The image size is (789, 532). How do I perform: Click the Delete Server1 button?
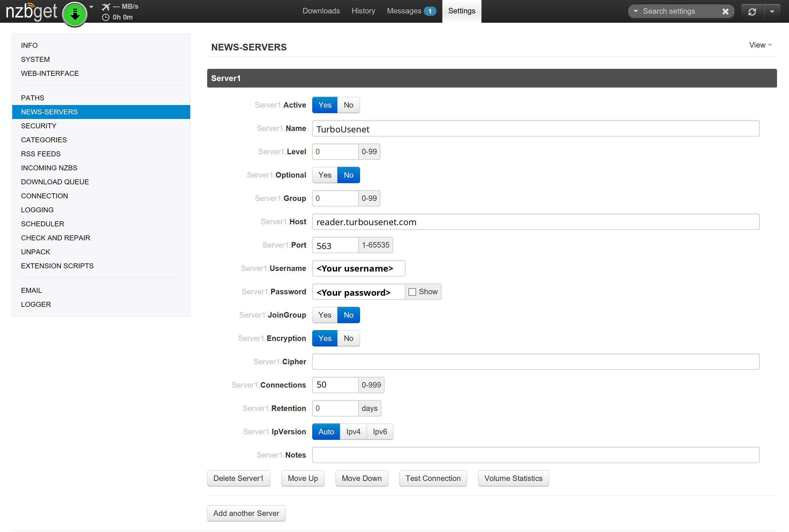(x=239, y=479)
